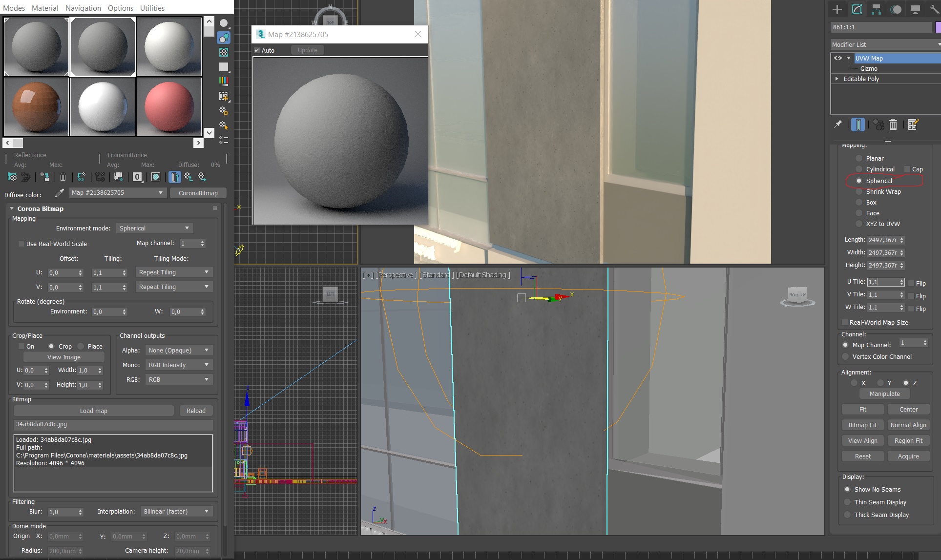
Task: Click Reset Map trash icon in material editor
Action: pos(63,177)
